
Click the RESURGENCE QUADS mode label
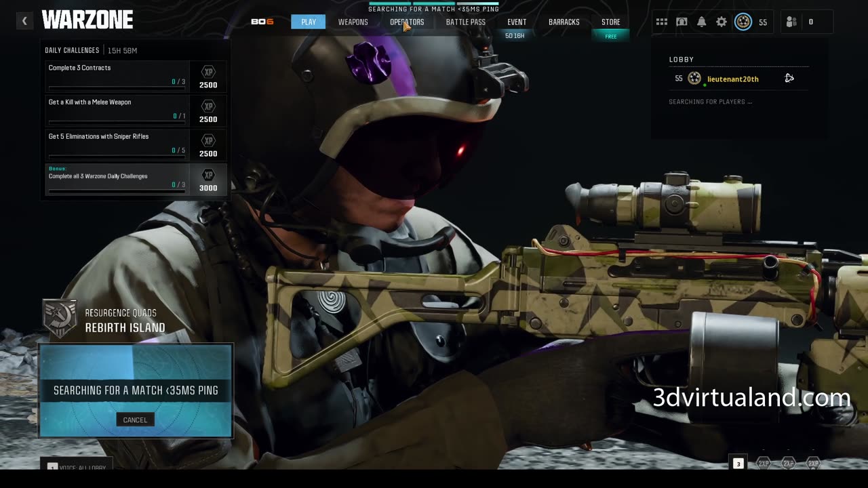coord(121,312)
